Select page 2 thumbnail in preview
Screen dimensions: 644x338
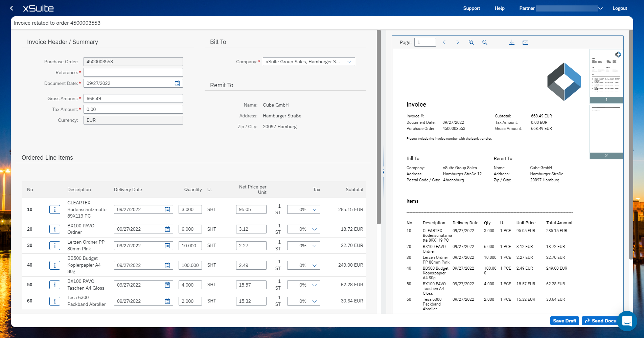click(x=606, y=132)
